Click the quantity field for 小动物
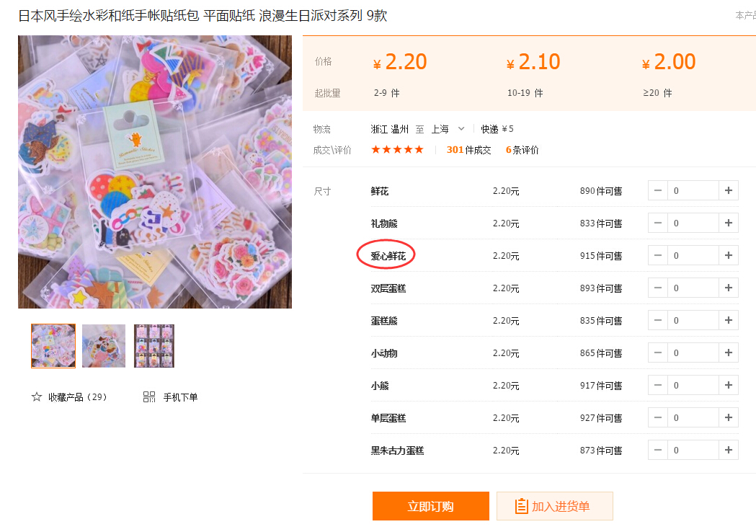This screenshot has width=756, height=532. click(693, 353)
